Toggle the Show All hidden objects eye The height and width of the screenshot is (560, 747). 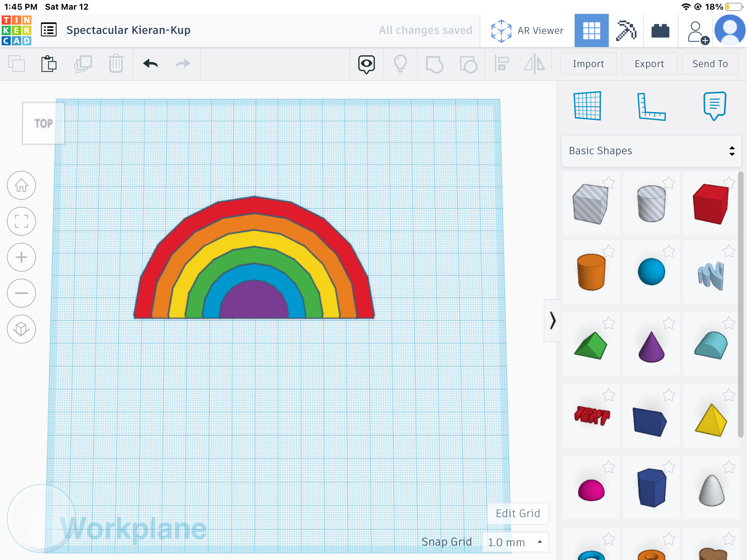[x=366, y=64]
